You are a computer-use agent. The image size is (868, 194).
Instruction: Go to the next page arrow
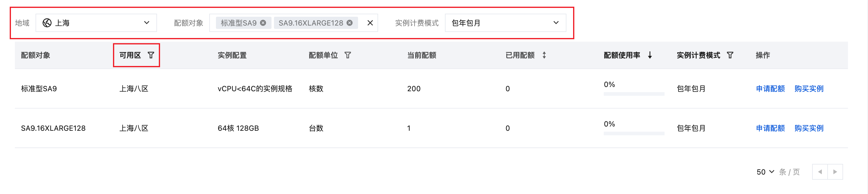835,172
